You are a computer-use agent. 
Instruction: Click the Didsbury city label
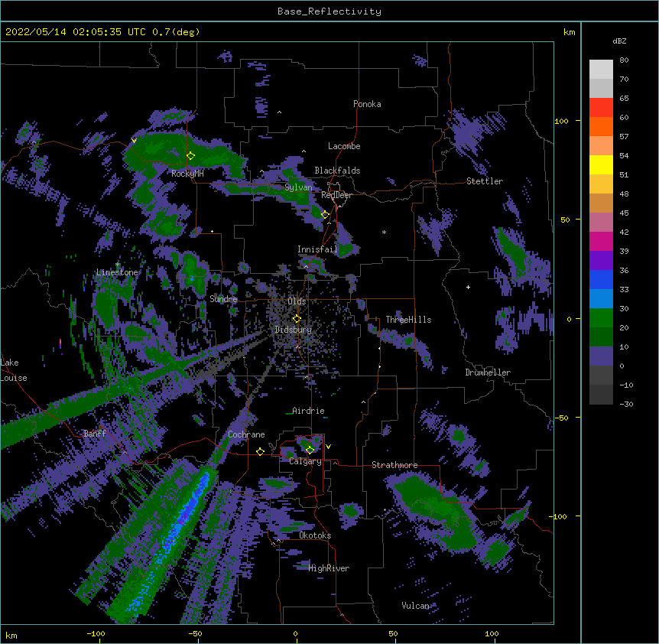coord(294,330)
